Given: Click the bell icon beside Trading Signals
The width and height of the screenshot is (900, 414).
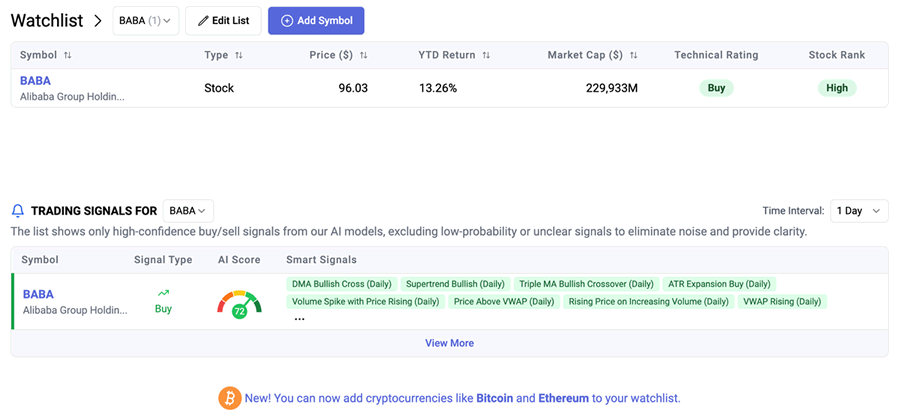Looking at the screenshot, I should coord(18,211).
